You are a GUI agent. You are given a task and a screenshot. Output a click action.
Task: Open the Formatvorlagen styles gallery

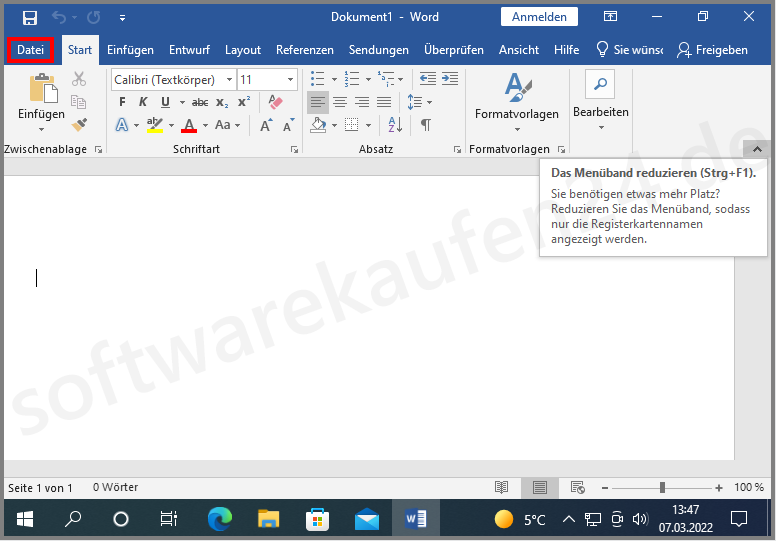517,101
